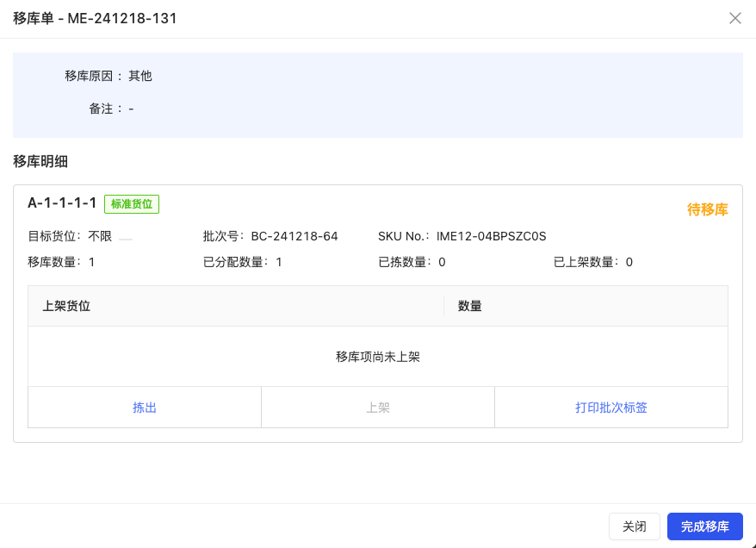Click the 移库项尚未上架 empty table message

coord(378,357)
